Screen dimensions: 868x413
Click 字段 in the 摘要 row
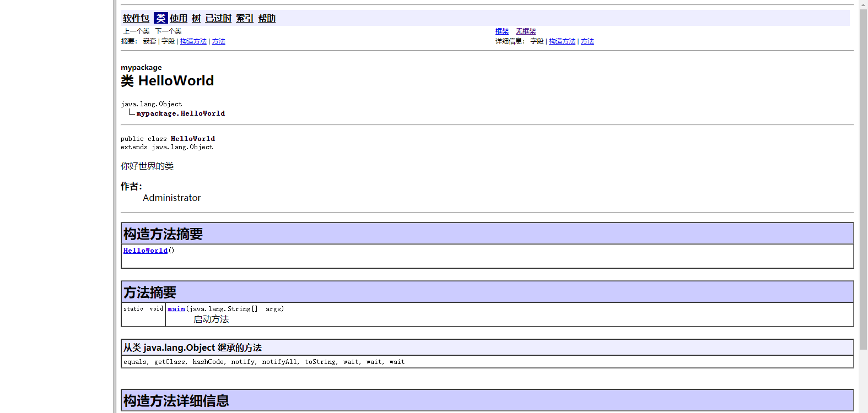pos(168,41)
